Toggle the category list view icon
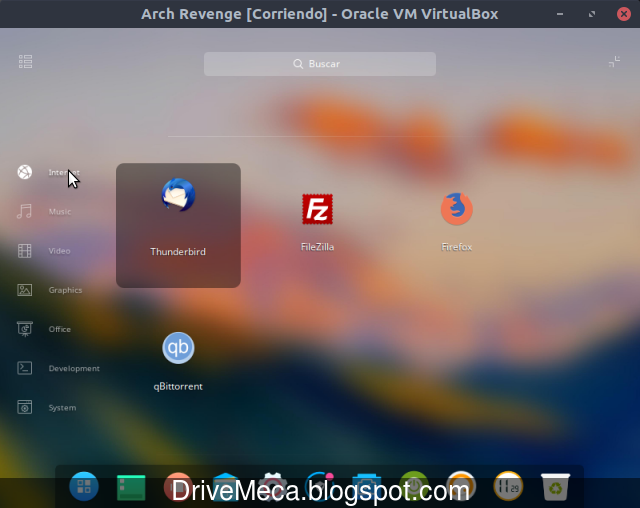Screen dimensions: 640x508 [x=25, y=62]
